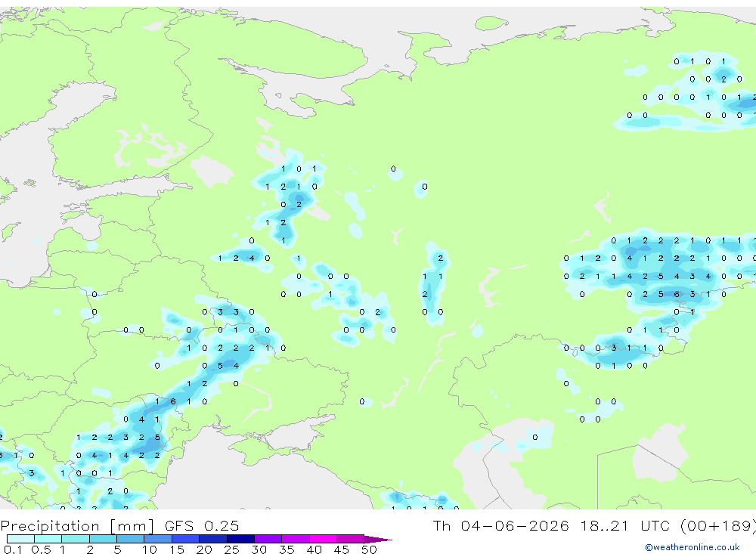Image resolution: width=756 pixels, height=554 pixels.
Task: Click the 'GFS 0.25' model label
Action: point(202,525)
